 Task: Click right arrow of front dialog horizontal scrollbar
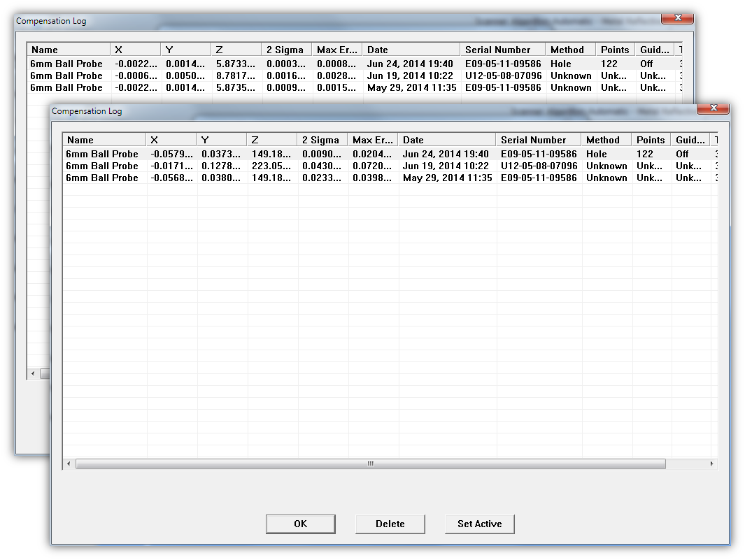[x=712, y=464]
